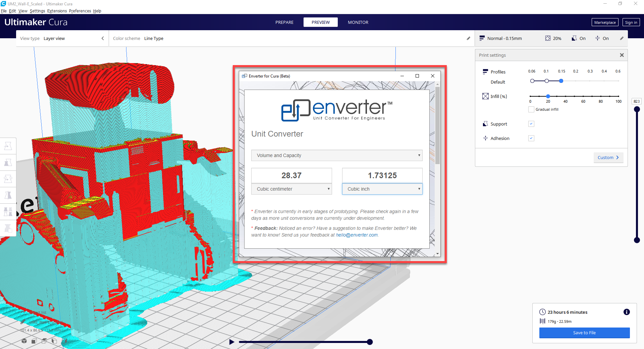The height and width of the screenshot is (349, 644).
Task: Click the pencil icon beside Line Type
Action: click(468, 38)
